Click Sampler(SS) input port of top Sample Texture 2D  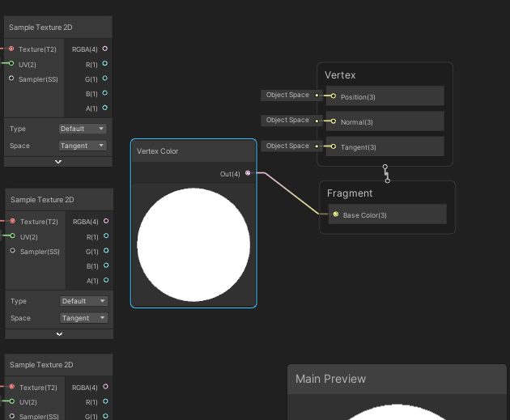(11, 78)
